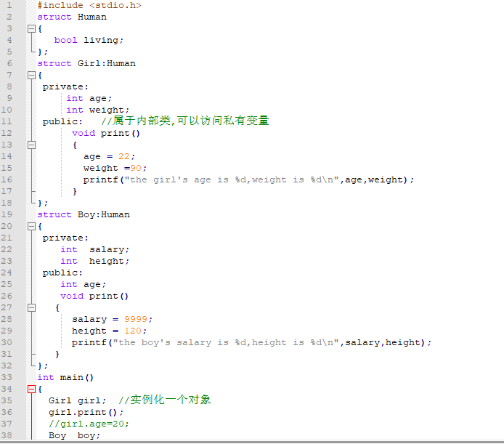Collapse Boy print() fold at line 27
Image resolution: width=504 pixels, height=444 pixels.
(31, 308)
